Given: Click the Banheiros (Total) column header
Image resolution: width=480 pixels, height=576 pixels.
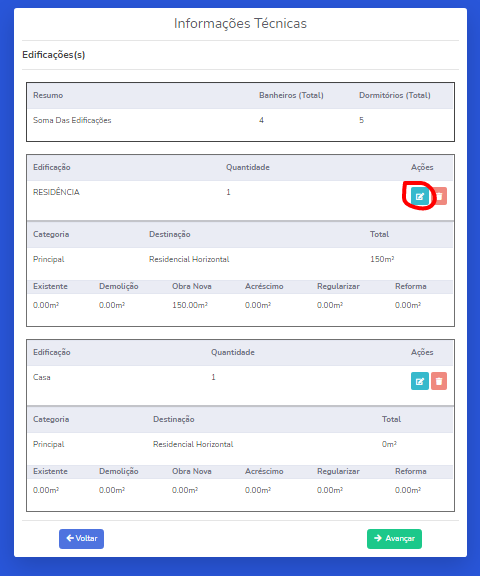Looking at the screenshot, I should [291, 95].
